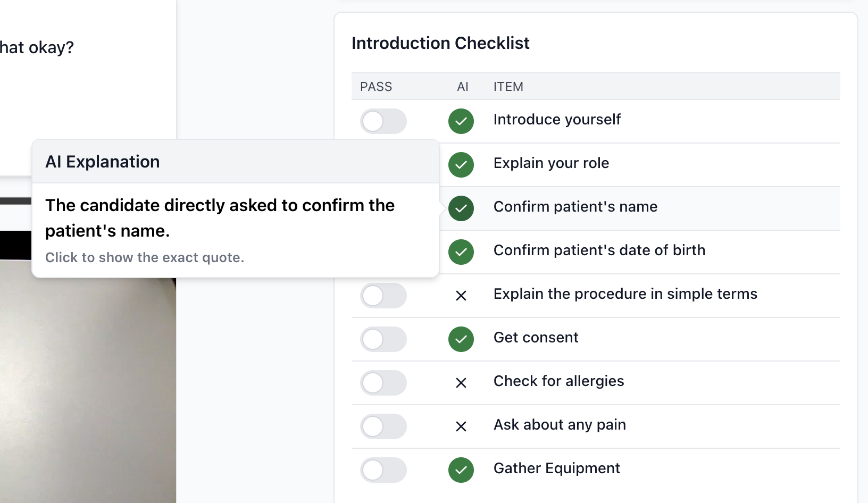Click AI check for Confirm patient's date of birth

point(461,252)
